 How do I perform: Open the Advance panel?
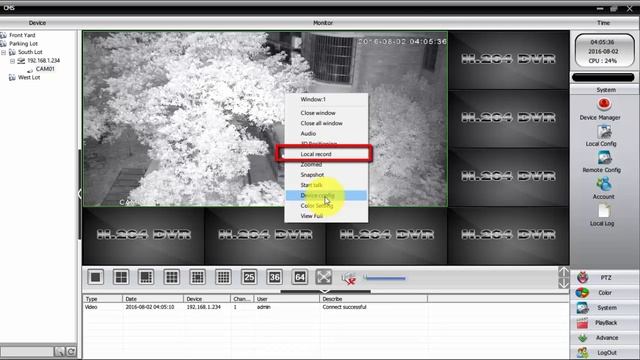click(605, 338)
